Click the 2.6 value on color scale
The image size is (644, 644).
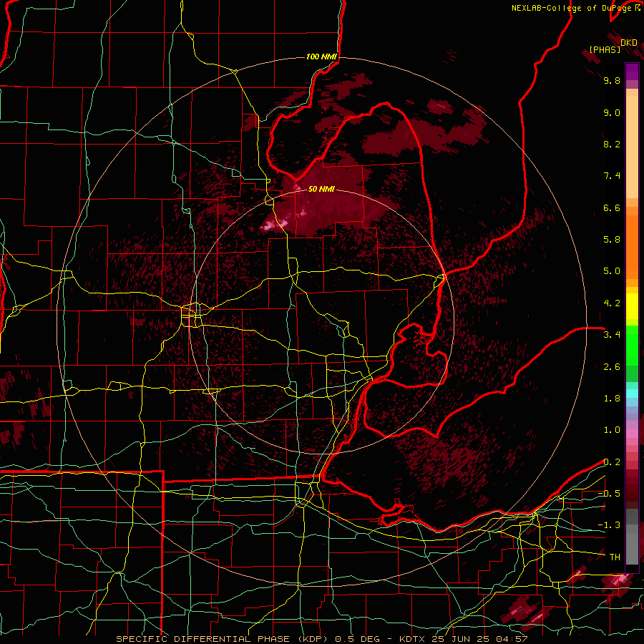[612, 367]
